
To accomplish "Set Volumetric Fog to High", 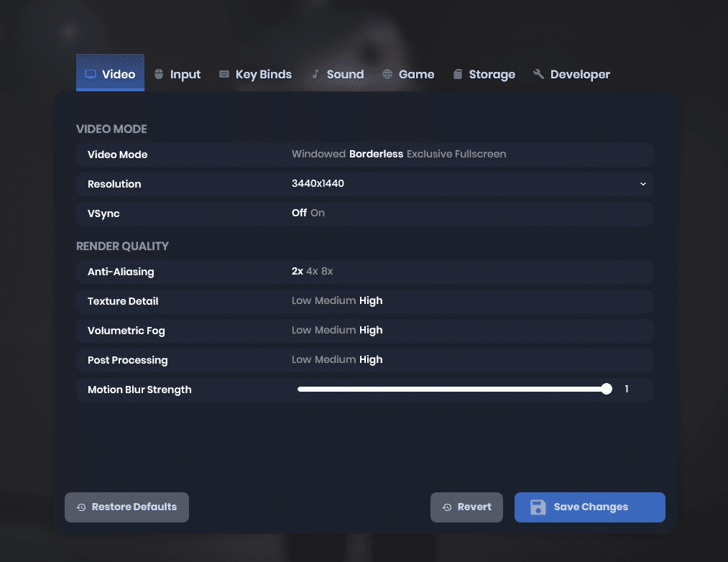I will [x=371, y=331].
